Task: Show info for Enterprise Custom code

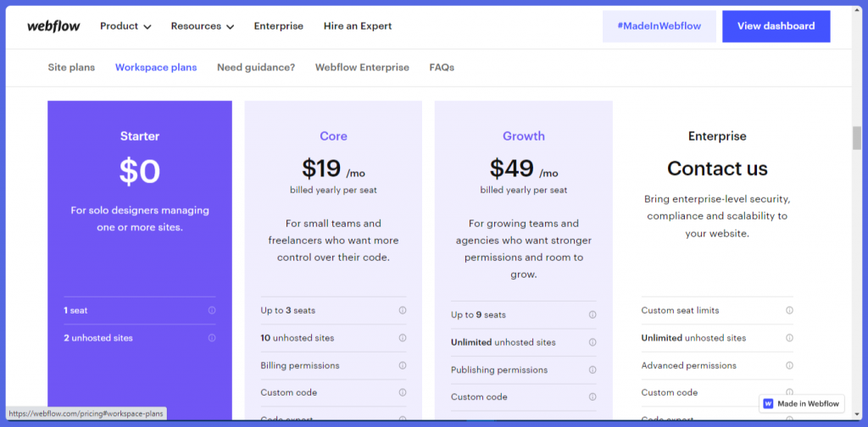Action: (789, 392)
